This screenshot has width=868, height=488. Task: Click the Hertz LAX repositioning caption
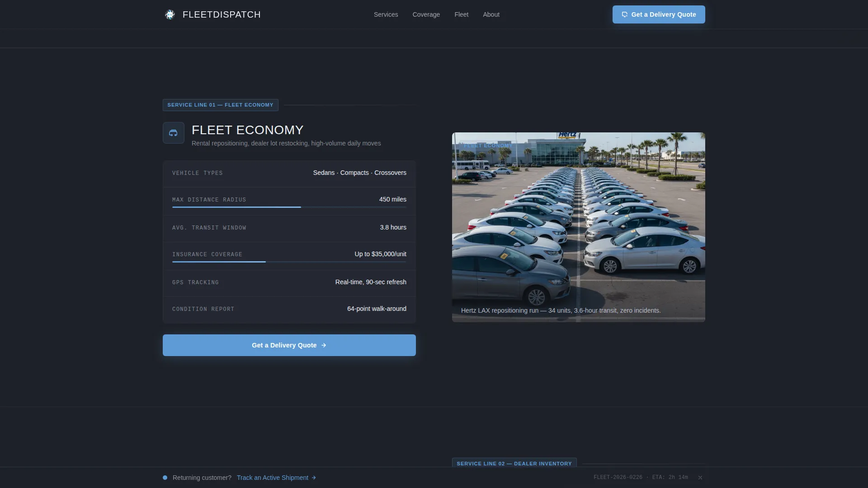(561, 310)
